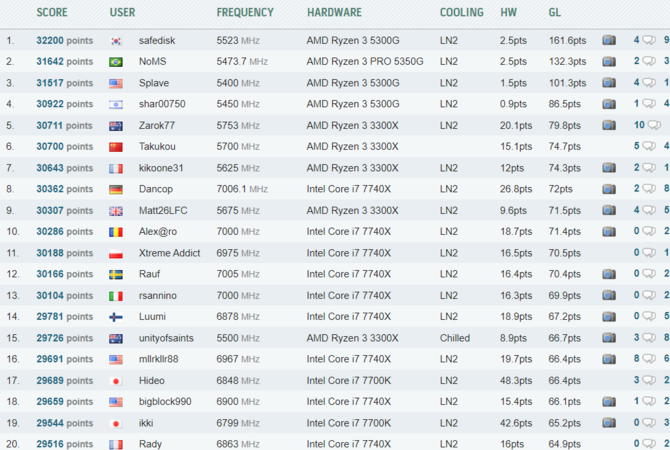Open user unityofsaints' profile
The image size is (670, 450).
point(166,338)
